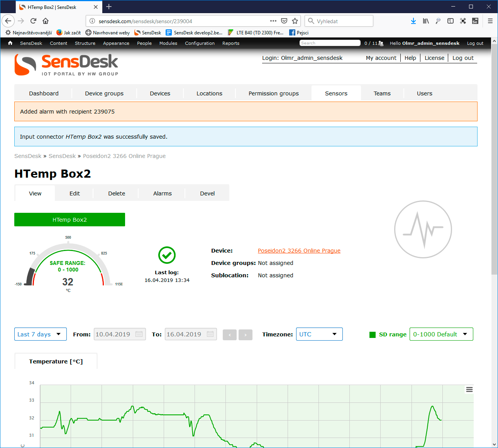Click Poseidon2 3266 Online Prague breadcrumb

click(124, 156)
